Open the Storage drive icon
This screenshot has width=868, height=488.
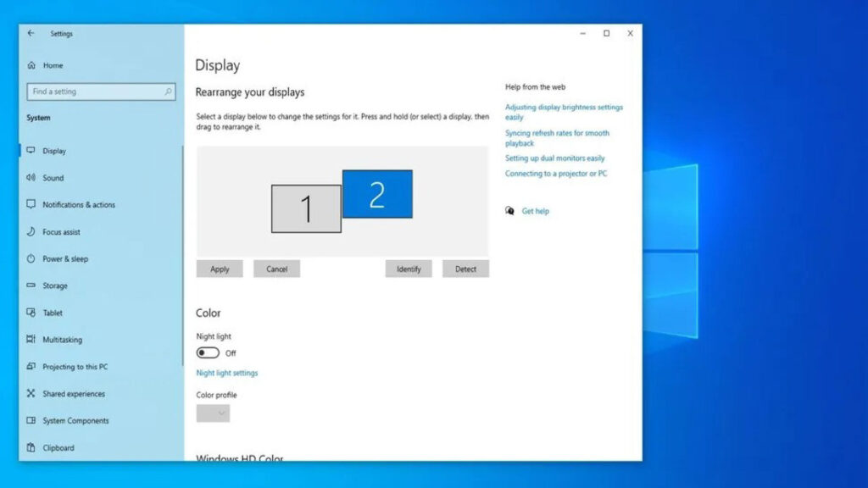click(x=31, y=286)
